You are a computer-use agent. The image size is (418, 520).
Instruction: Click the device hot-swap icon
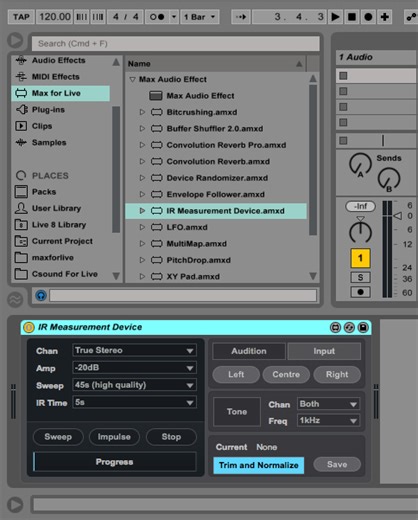click(349, 328)
